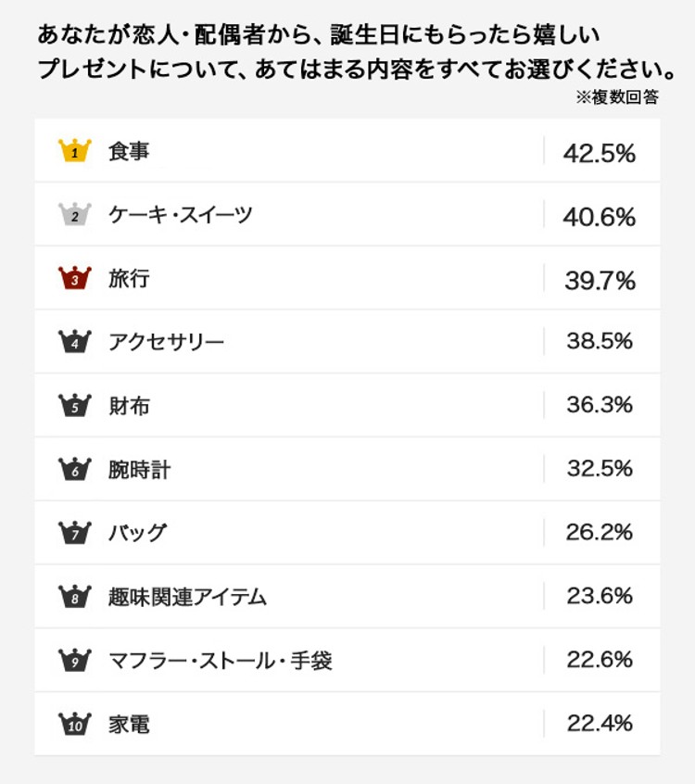695x784 pixels.
Task: Click the silver rank 2 crown icon
Action: (75, 215)
